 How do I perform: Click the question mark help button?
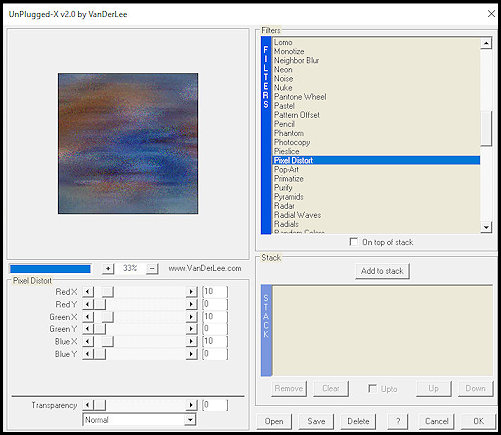[x=398, y=421]
